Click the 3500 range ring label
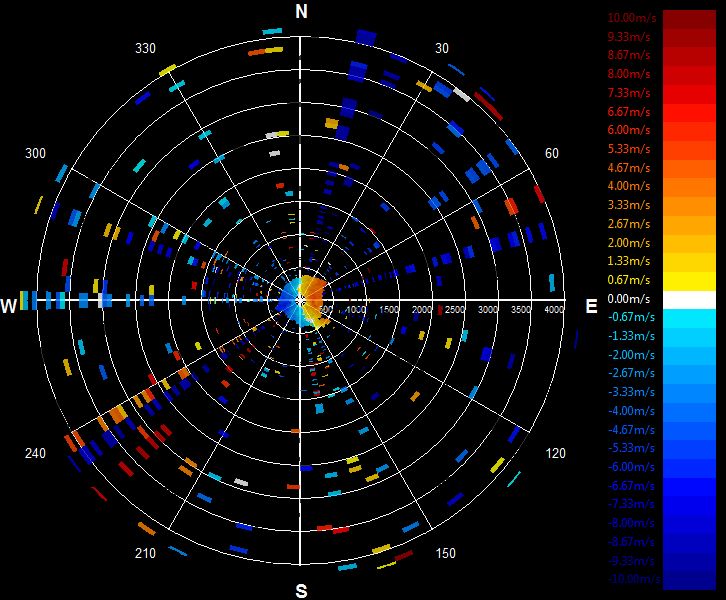The height and width of the screenshot is (600, 726). tap(520, 310)
